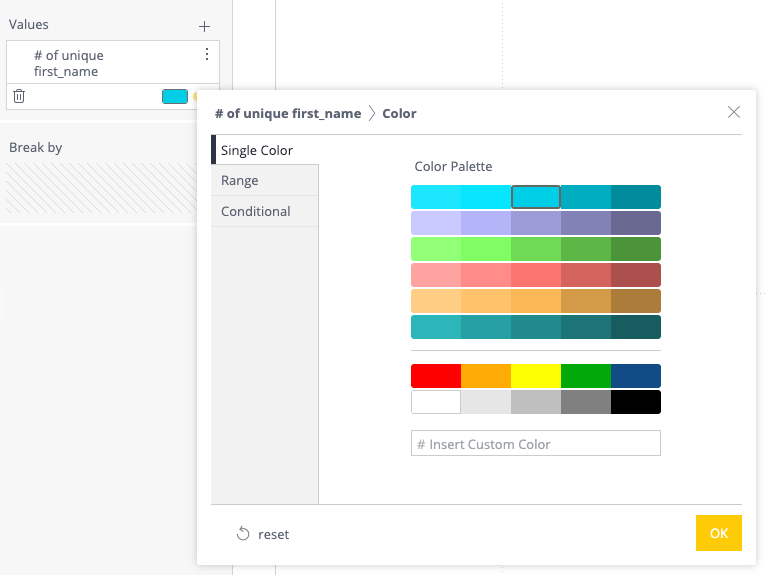The width and height of the screenshot is (766, 575).
Task: Click the cyan color chip under Values
Action: [175, 97]
